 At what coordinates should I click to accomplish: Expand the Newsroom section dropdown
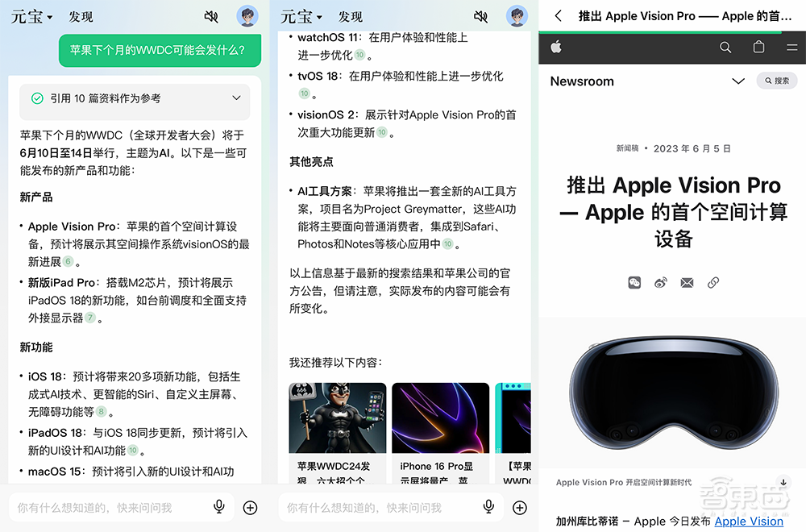click(x=738, y=81)
